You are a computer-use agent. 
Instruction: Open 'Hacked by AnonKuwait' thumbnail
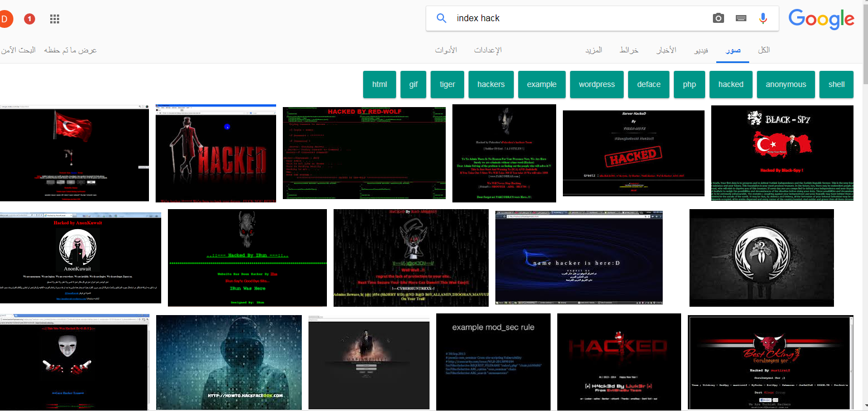tap(80, 258)
